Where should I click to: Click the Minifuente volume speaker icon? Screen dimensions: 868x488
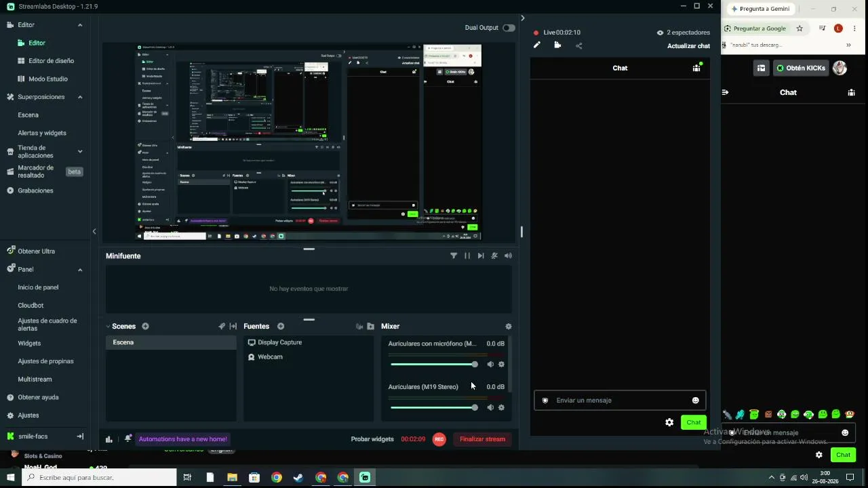pyautogui.click(x=508, y=256)
